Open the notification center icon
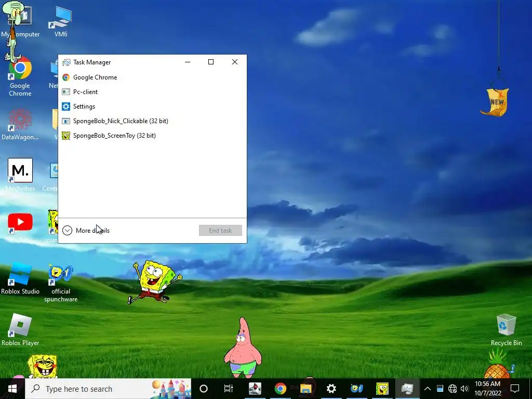Image resolution: width=532 pixels, height=399 pixels. pos(515,389)
